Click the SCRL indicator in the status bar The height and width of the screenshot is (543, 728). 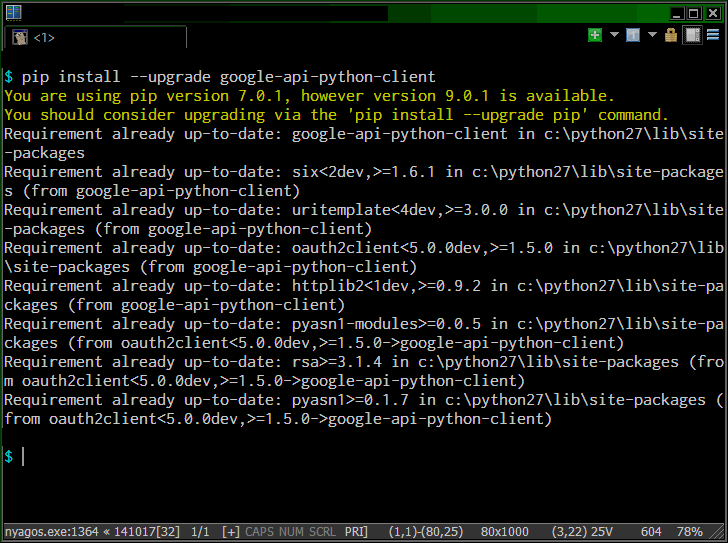tap(322, 532)
